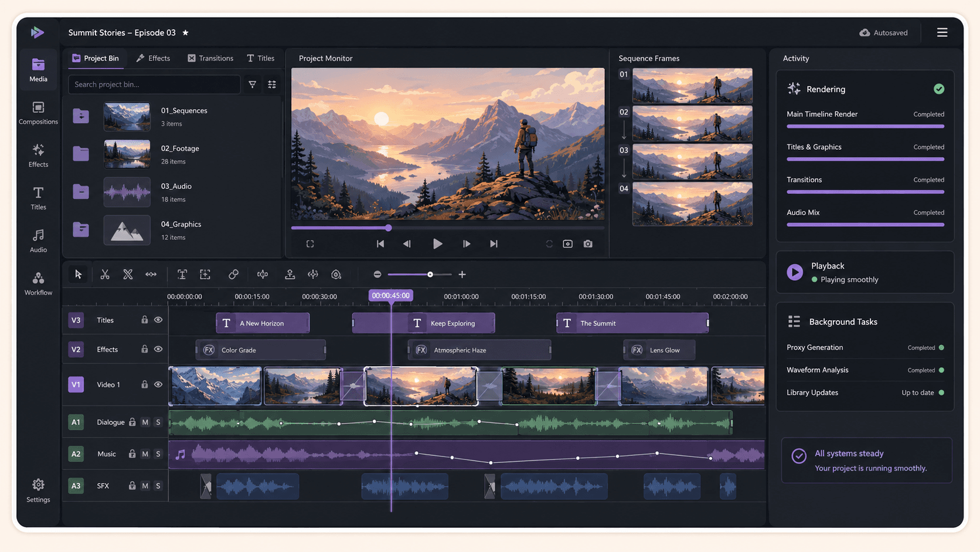
Task: Toggle visibility eye on Titles track
Action: (x=158, y=320)
